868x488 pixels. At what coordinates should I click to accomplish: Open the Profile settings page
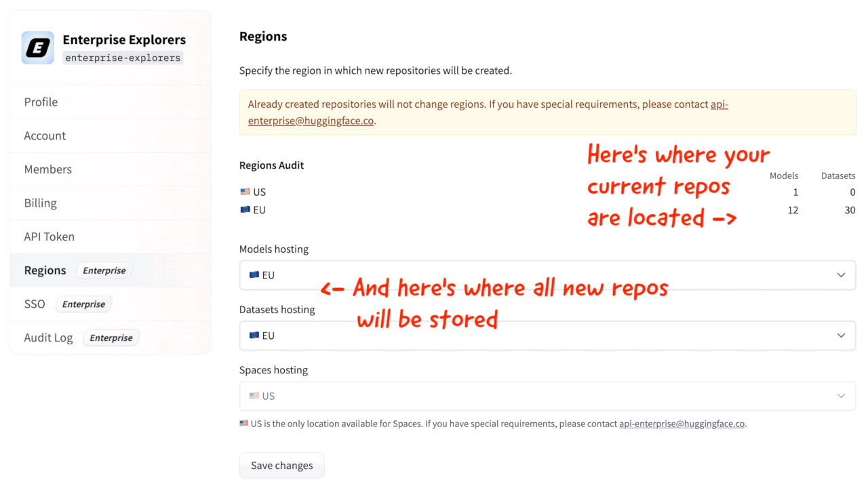click(x=41, y=102)
